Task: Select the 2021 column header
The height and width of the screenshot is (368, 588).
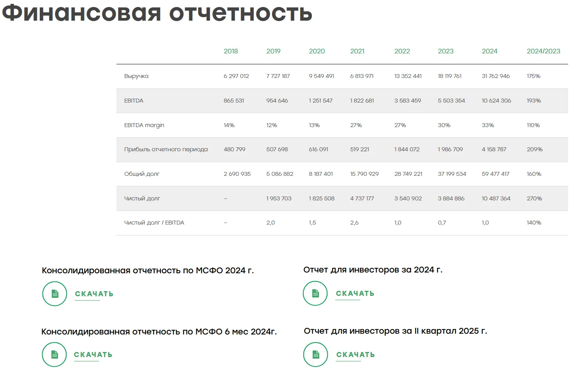Action: pos(357,51)
